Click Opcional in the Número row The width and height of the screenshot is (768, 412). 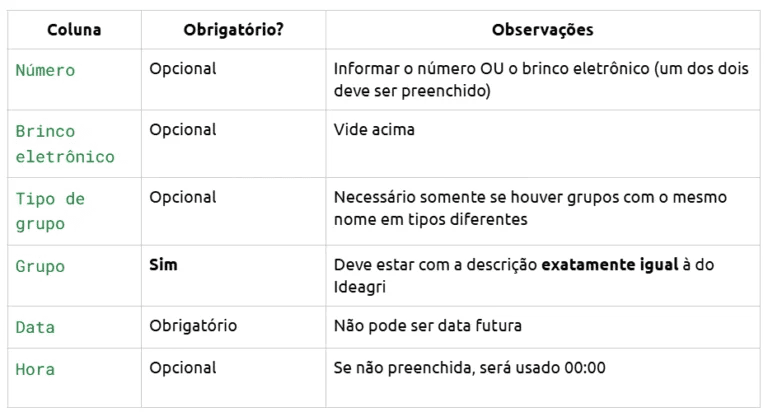183,69
